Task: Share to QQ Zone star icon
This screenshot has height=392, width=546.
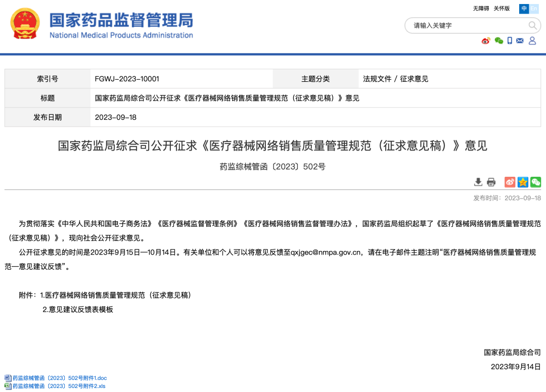Action: (x=523, y=182)
